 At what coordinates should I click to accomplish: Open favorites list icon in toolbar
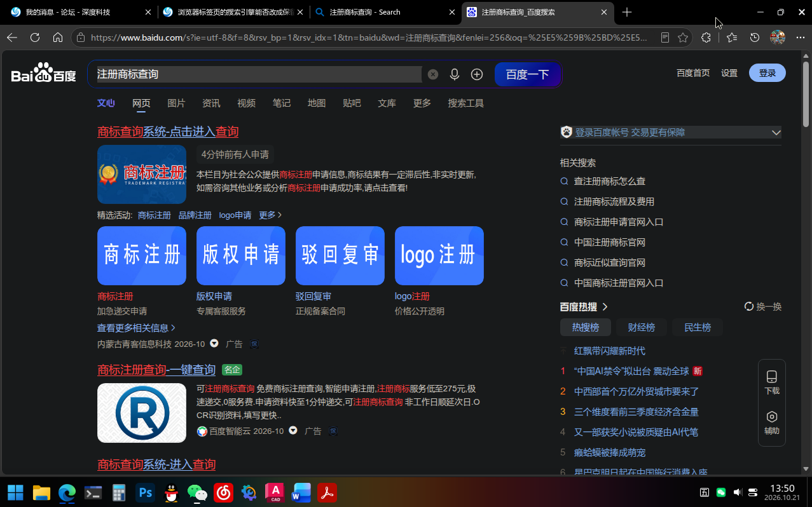pos(732,37)
